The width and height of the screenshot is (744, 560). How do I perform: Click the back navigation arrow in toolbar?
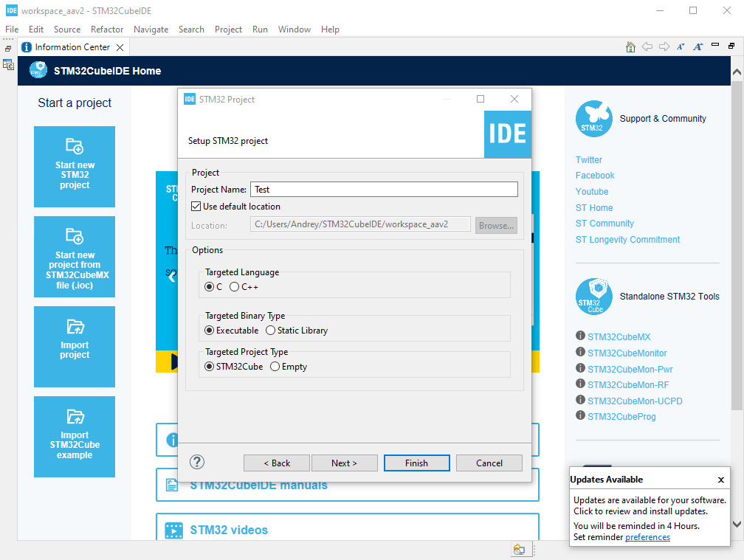[647, 46]
